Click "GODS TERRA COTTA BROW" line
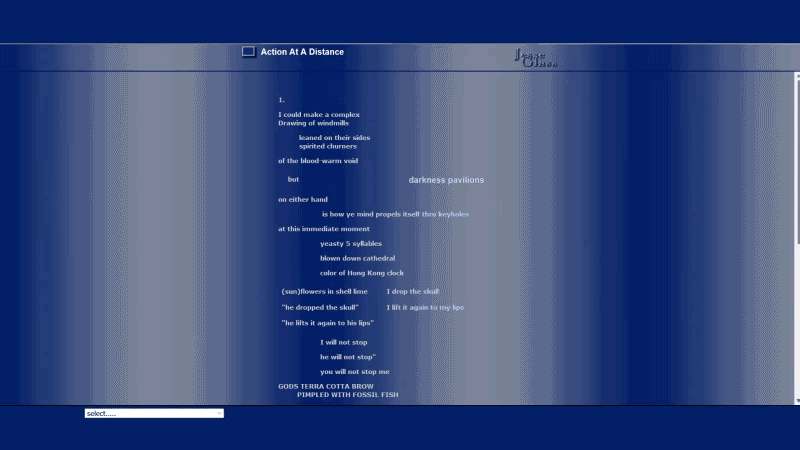Viewport: 800px width, 450px height. pos(326,386)
